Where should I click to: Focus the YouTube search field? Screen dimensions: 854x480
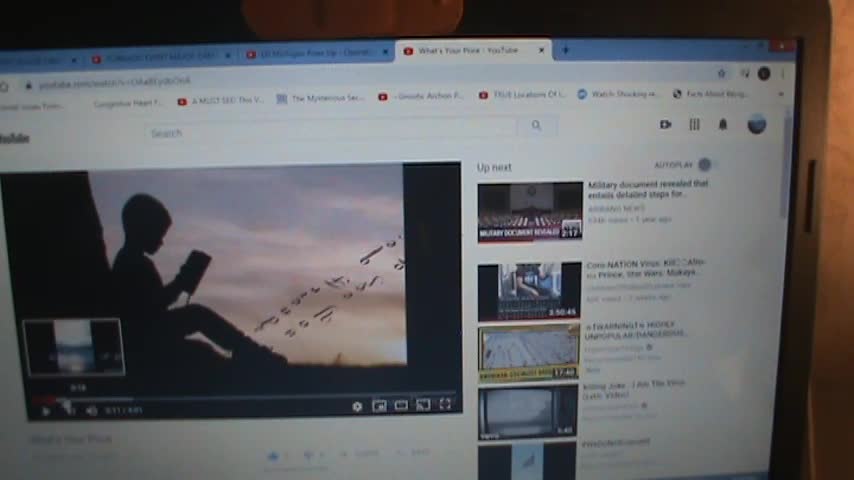tap(331, 131)
